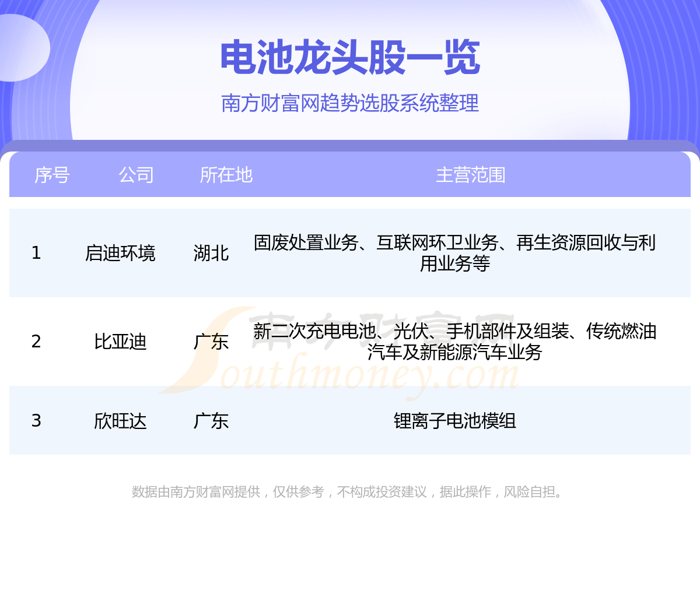
Task: Click 比亚迪 location 广东
Action: tap(211, 342)
